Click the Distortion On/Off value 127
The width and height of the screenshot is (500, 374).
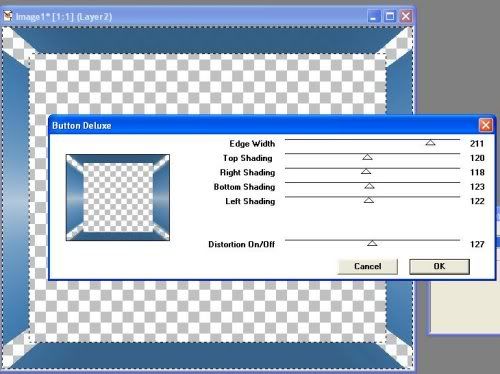477,244
